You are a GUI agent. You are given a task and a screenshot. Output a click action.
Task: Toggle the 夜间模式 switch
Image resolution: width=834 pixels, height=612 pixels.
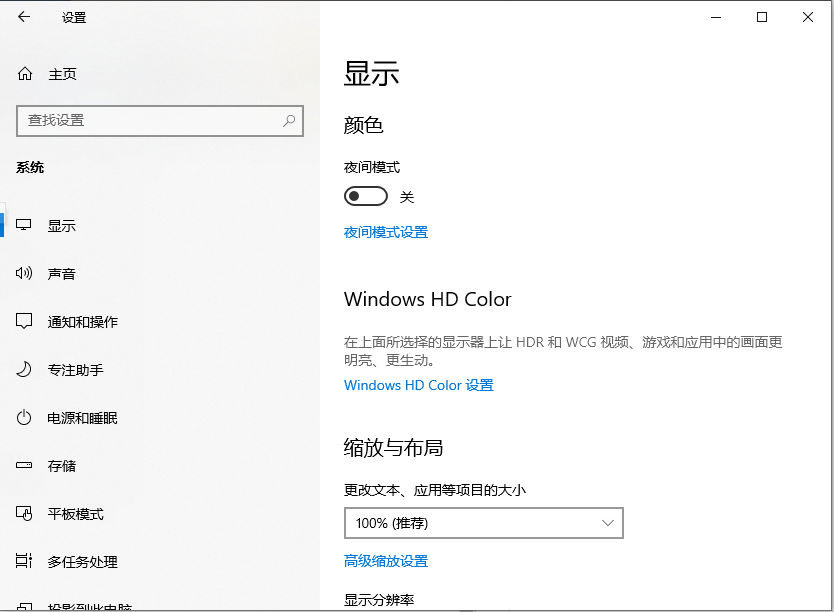[365, 197]
